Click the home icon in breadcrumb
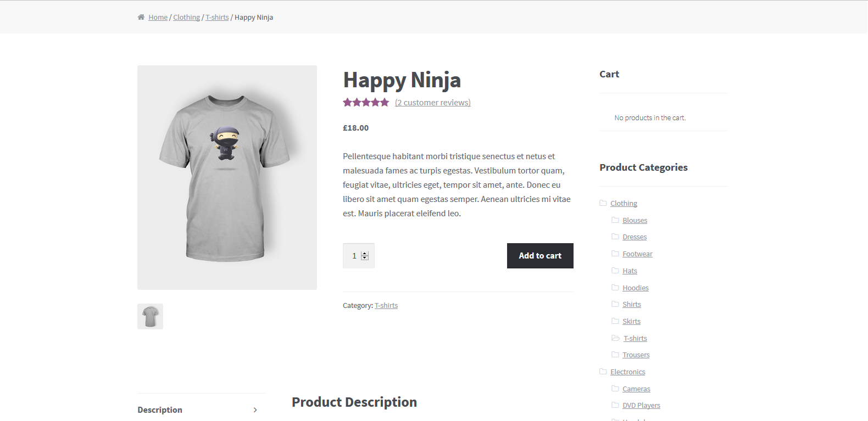The width and height of the screenshot is (868, 421). coord(141,17)
